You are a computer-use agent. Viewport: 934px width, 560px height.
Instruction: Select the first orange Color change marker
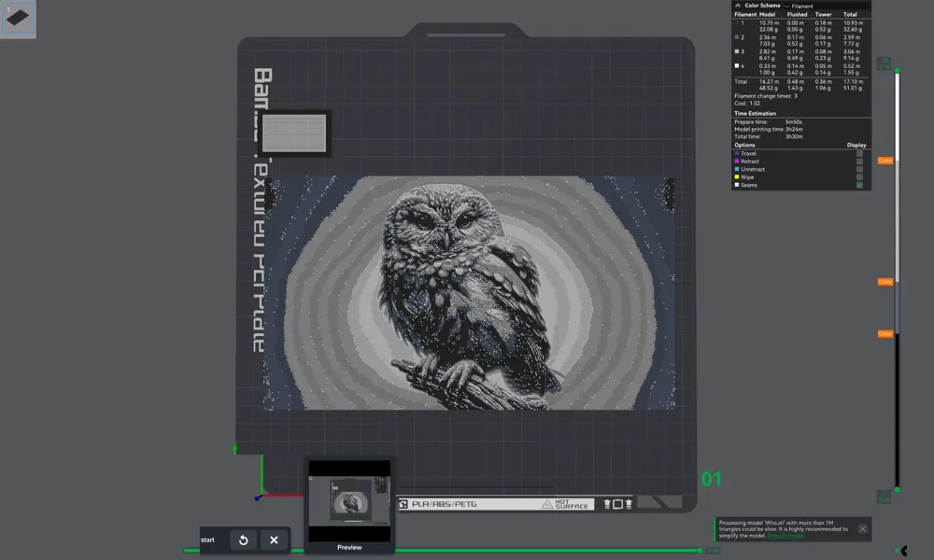[885, 161]
